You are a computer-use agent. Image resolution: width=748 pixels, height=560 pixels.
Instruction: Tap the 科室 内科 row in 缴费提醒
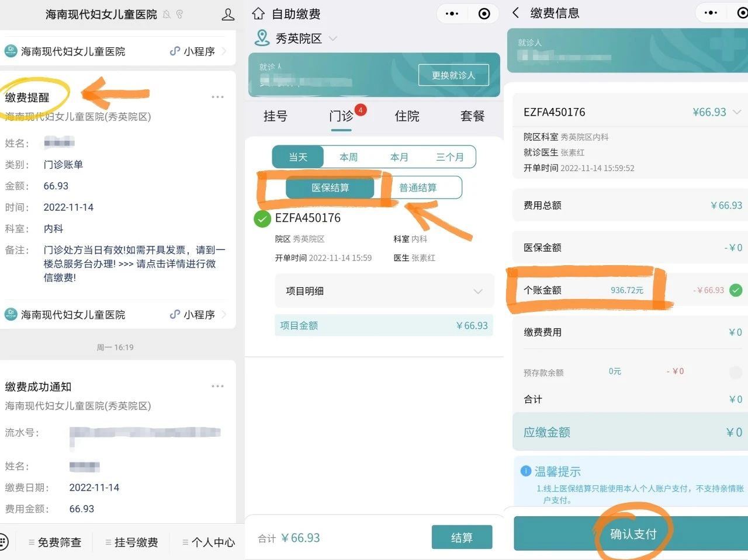34,228
